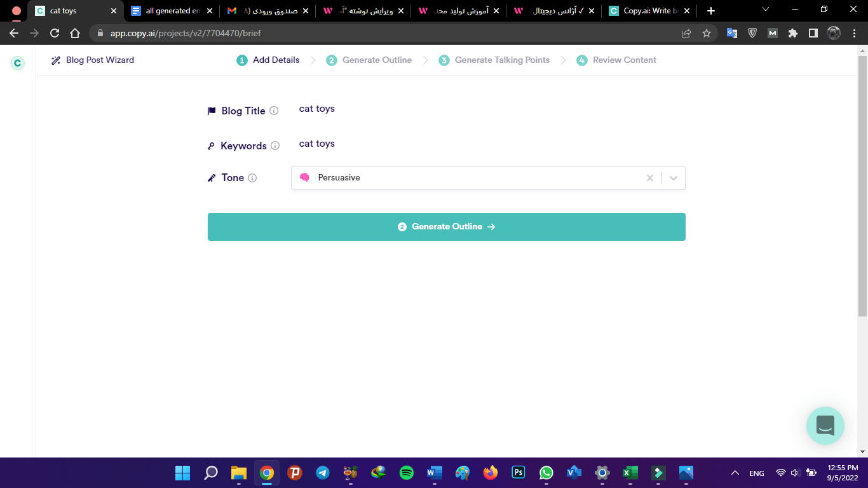Switch to the Copy.ai: Write tab

[648, 11]
